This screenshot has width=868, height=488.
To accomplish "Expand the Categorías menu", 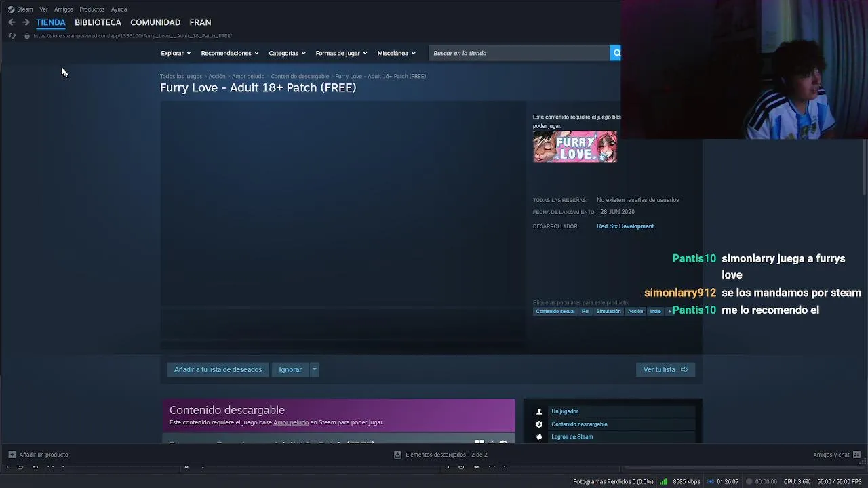I will tap(287, 53).
